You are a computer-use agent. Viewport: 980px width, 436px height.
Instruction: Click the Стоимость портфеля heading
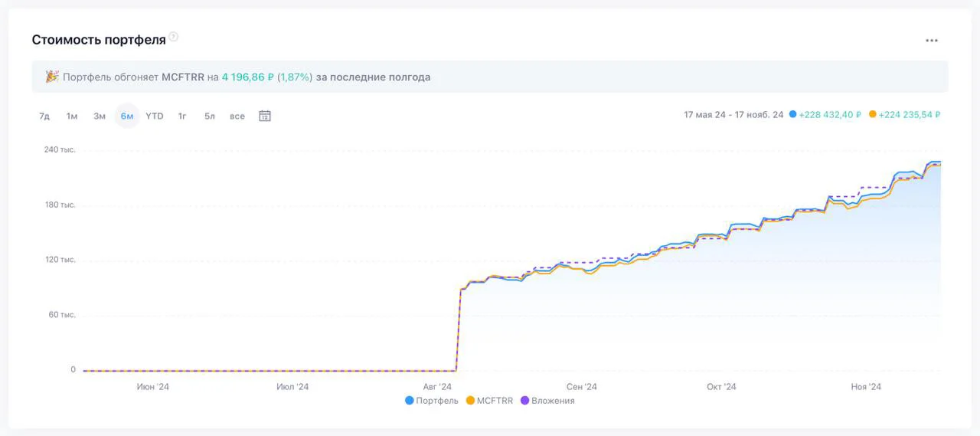[x=99, y=40]
